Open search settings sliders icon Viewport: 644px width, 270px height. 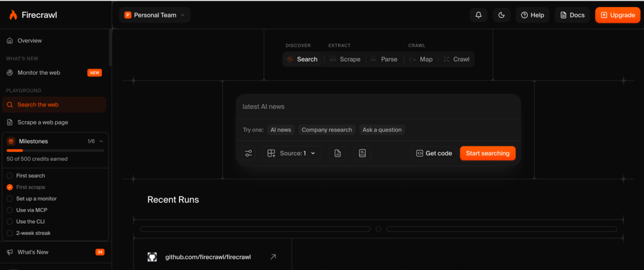249,153
